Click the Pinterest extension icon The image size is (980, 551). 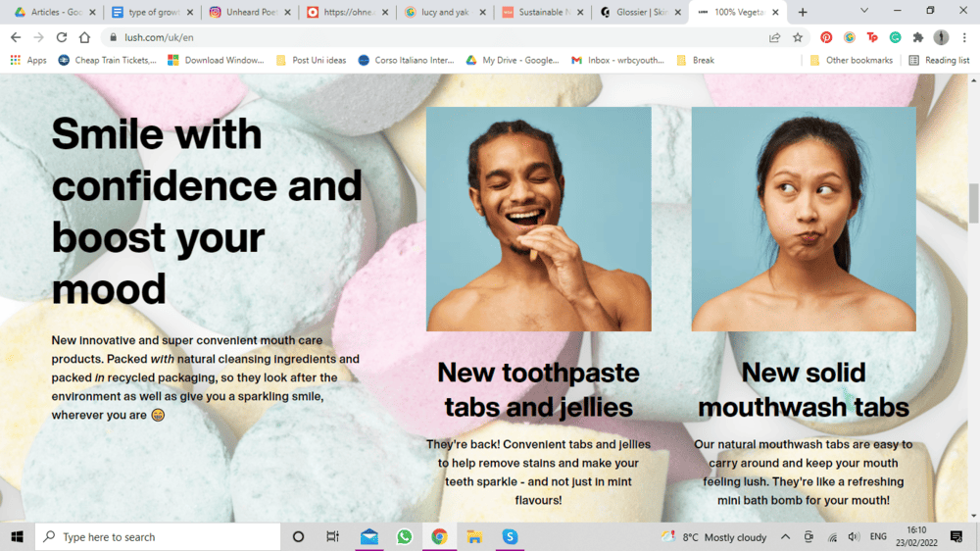click(x=826, y=37)
